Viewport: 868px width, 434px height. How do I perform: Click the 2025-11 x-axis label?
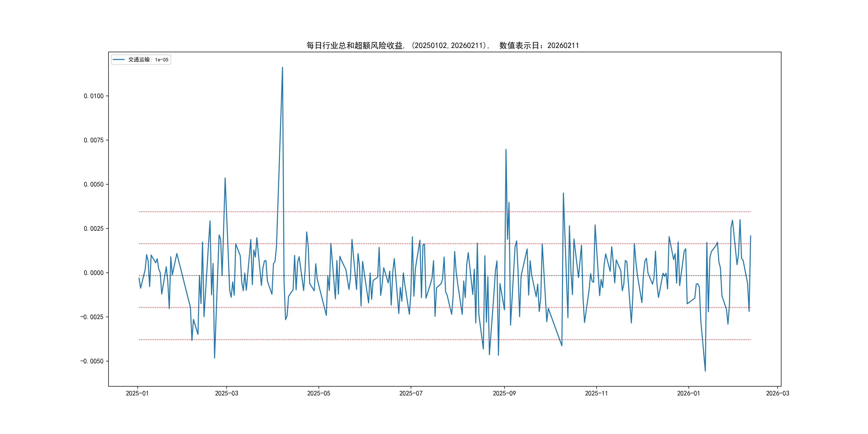596,393
